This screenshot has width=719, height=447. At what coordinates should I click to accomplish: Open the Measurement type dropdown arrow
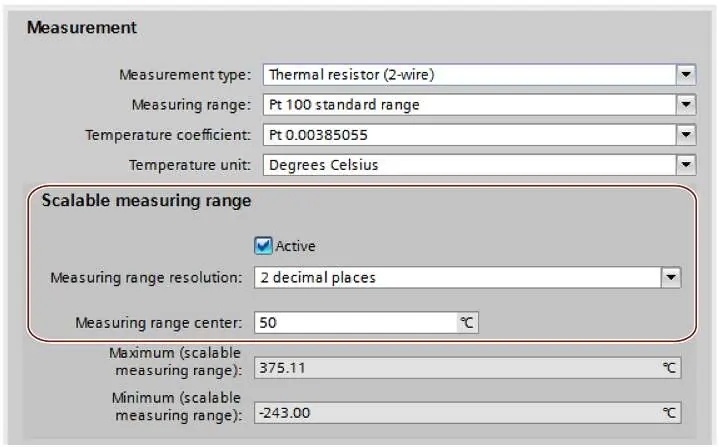(686, 74)
